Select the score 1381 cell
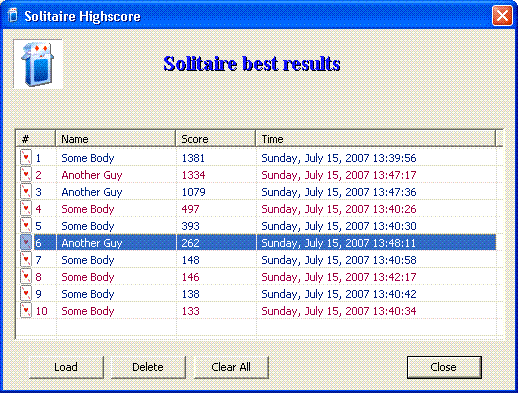The height and width of the screenshot is (393, 518). (193, 158)
